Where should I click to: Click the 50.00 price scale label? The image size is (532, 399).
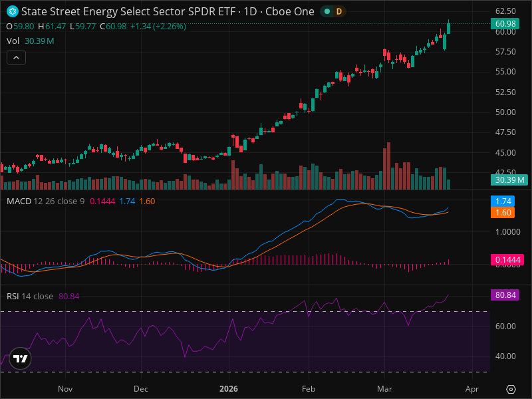[x=505, y=112]
